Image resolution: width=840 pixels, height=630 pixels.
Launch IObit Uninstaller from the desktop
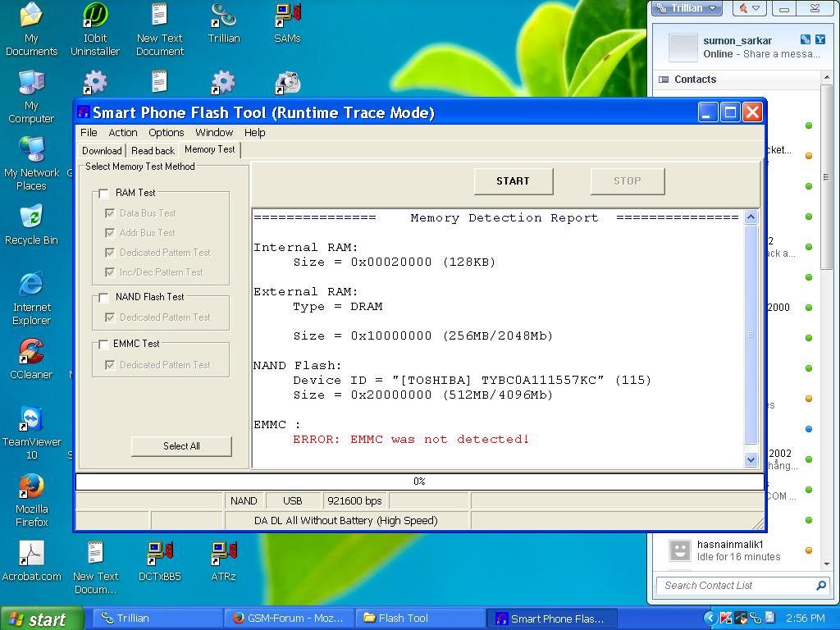pos(95,30)
